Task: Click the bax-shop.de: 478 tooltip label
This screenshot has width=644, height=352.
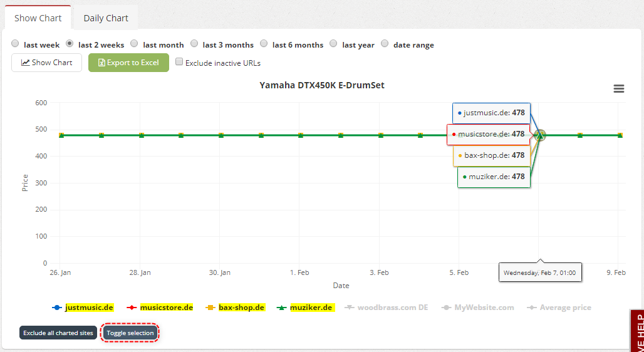Action: pos(492,156)
